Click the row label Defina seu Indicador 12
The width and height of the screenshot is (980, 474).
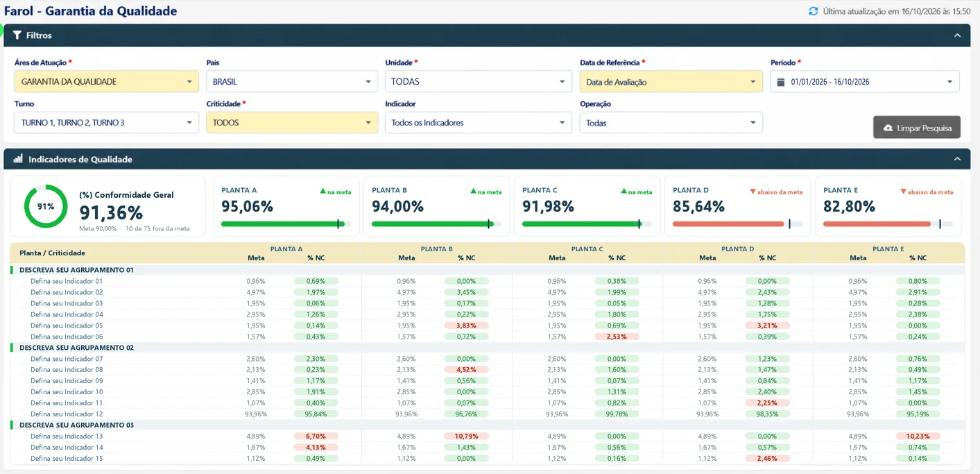coord(67,414)
